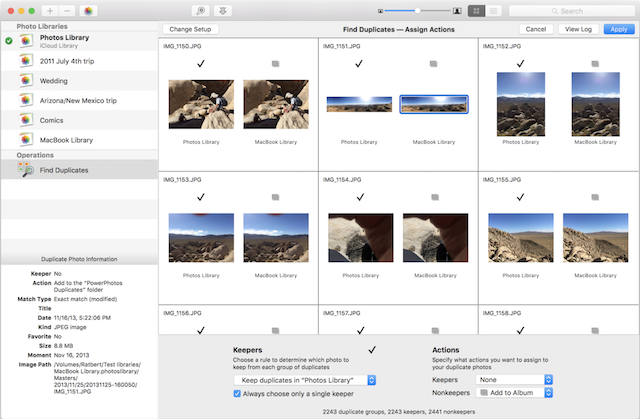This screenshot has height=419, width=640.
Task: Click the Apply button
Action: (x=618, y=30)
